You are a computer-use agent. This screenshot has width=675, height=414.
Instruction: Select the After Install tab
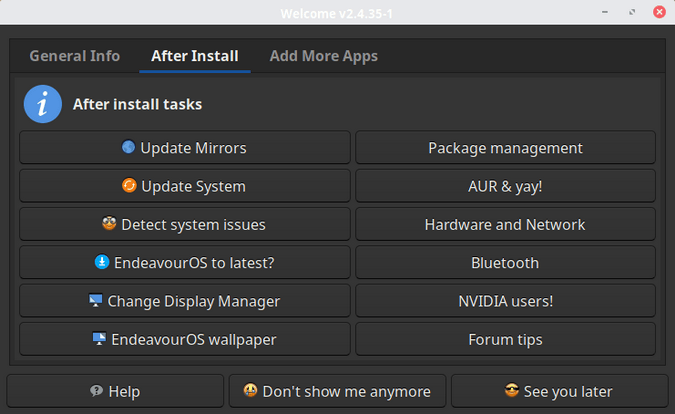pyautogui.click(x=195, y=56)
